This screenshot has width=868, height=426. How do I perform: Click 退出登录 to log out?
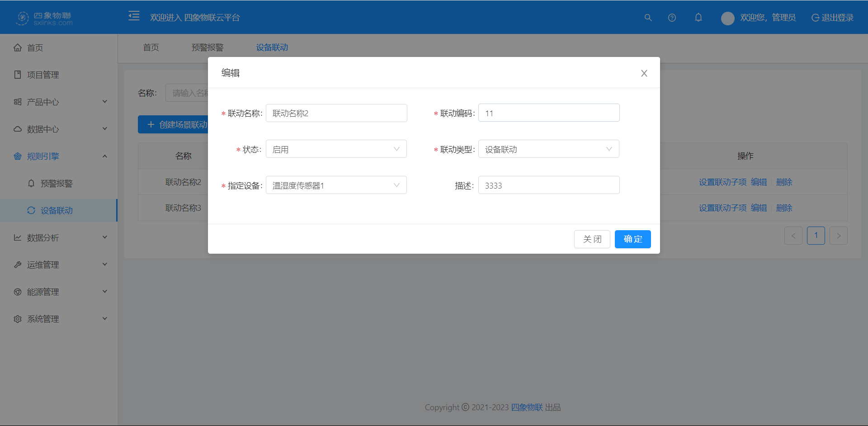(832, 17)
